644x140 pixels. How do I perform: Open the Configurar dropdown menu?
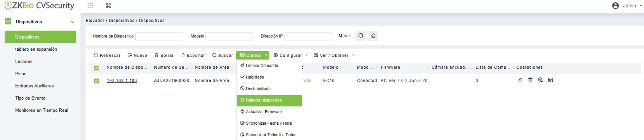(x=290, y=55)
